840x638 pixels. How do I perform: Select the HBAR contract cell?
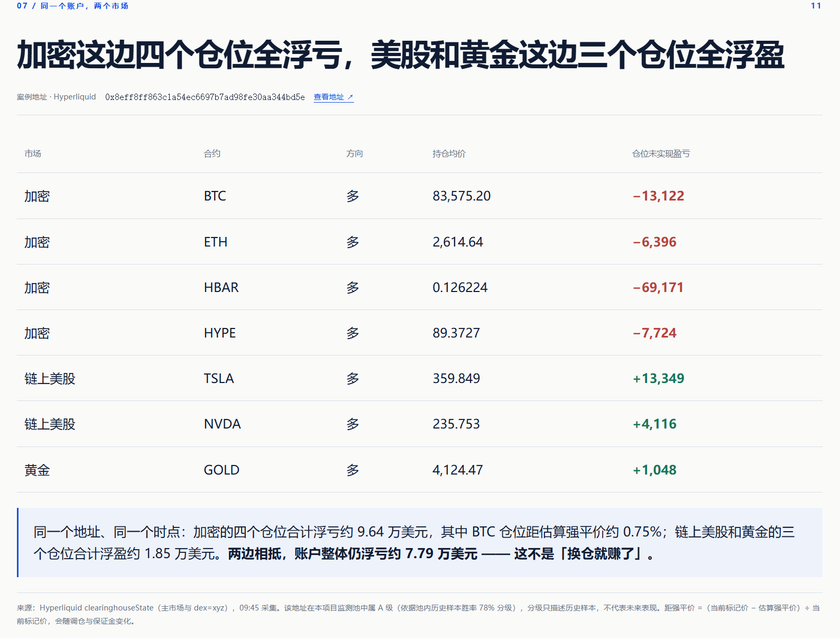[x=221, y=287]
